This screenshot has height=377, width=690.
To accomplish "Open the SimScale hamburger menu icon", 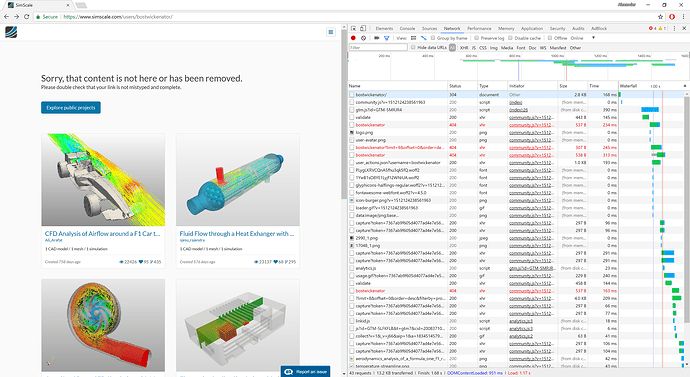I will coord(331,32).
